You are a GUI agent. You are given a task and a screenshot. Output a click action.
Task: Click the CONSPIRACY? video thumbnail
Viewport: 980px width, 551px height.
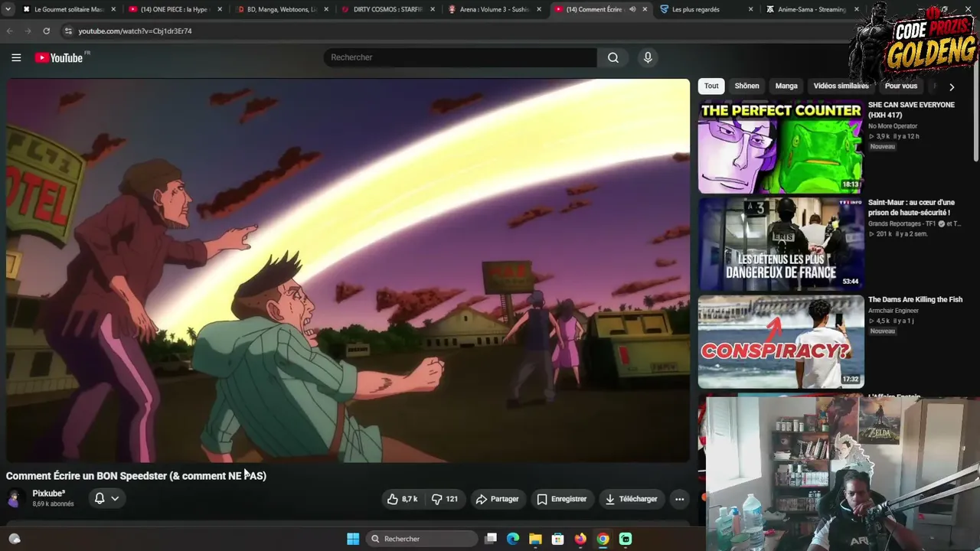(781, 341)
